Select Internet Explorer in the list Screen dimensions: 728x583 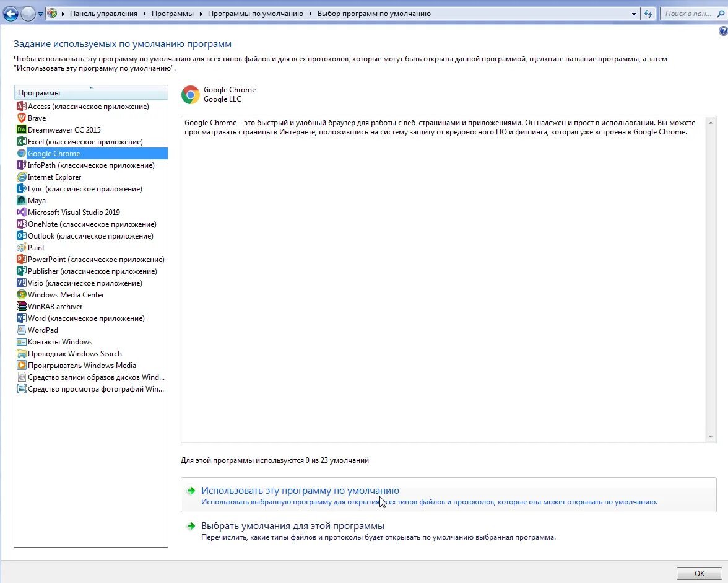coord(91,177)
